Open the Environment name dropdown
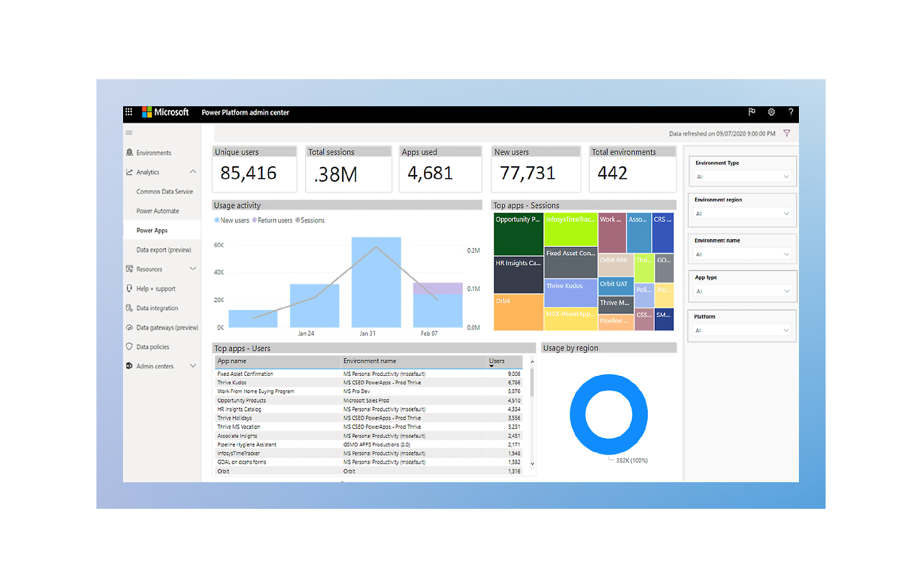The width and height of the screenshot is (922, 588). tap(742, 254)
